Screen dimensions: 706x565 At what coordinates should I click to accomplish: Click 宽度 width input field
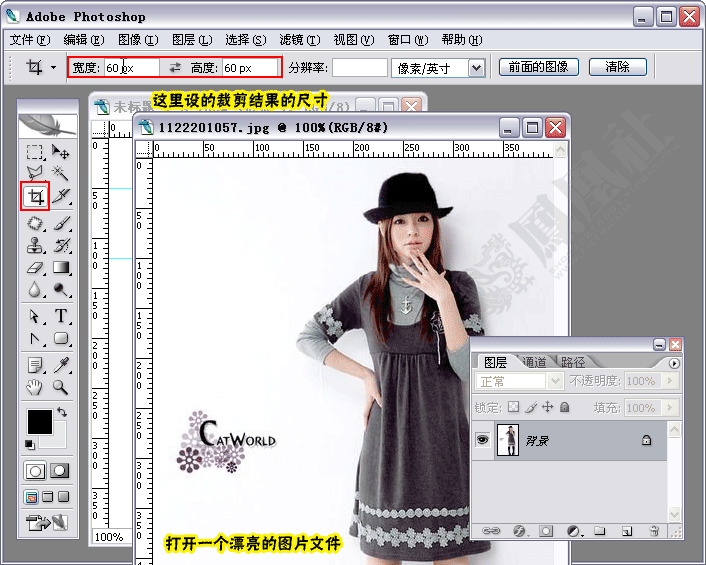131,68
